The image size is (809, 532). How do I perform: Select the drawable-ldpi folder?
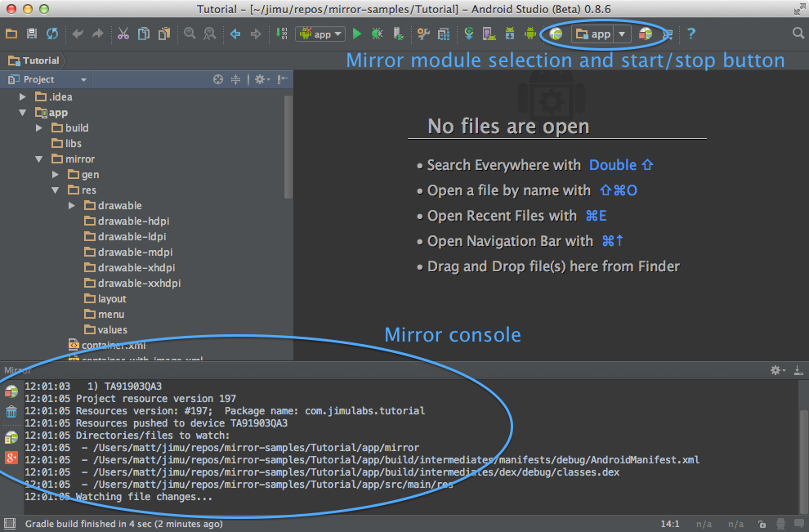125,237
